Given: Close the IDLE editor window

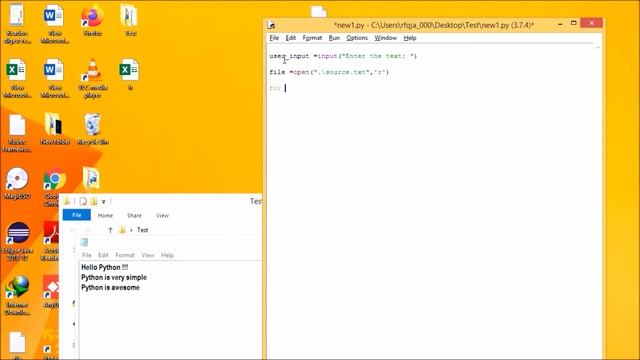Looking at the screenshot, I should tap(591, 23).
